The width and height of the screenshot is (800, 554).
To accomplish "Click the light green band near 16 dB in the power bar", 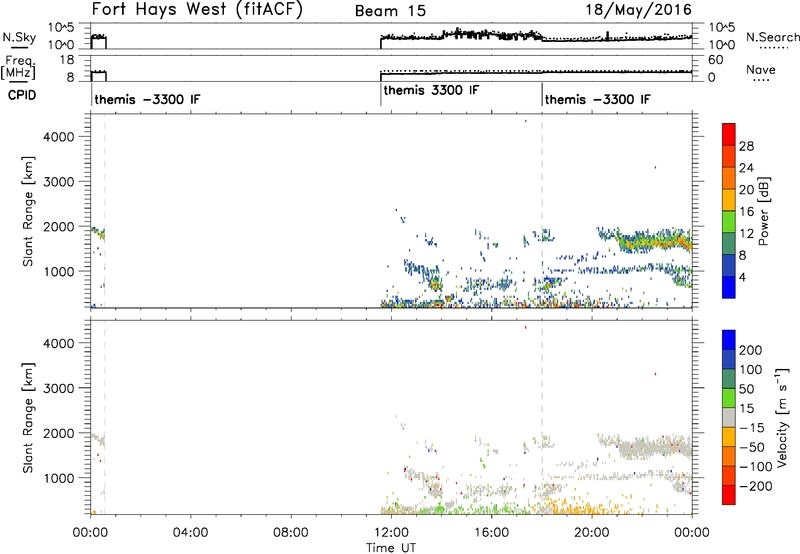I will point(729,221).
